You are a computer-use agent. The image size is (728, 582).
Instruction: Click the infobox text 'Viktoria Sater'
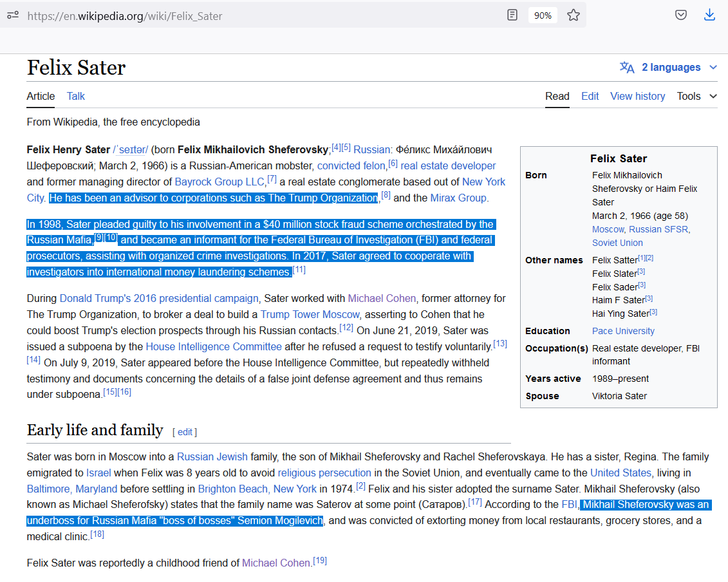click(619, 396)
